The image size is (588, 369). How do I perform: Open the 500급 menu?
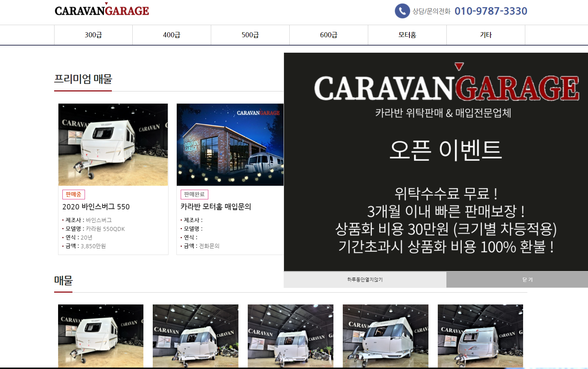[x=250, y=35]
